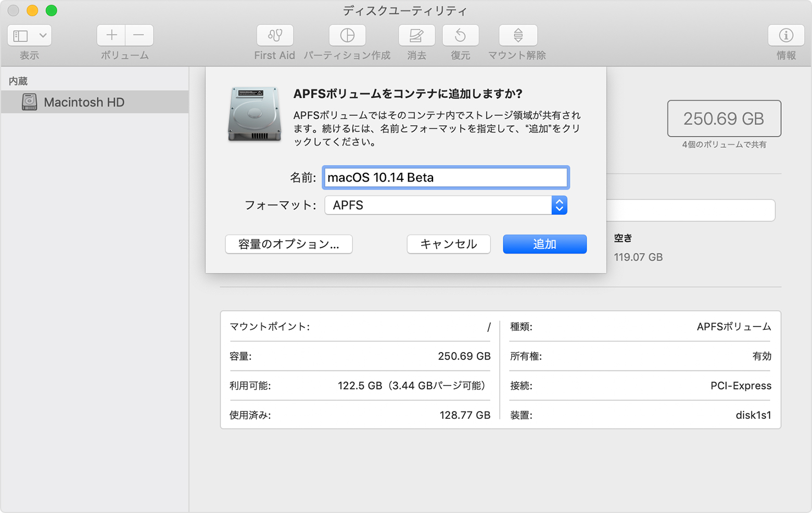Click the 容量 250.69 GB value

pyautogui.click(x=464, y=356)
